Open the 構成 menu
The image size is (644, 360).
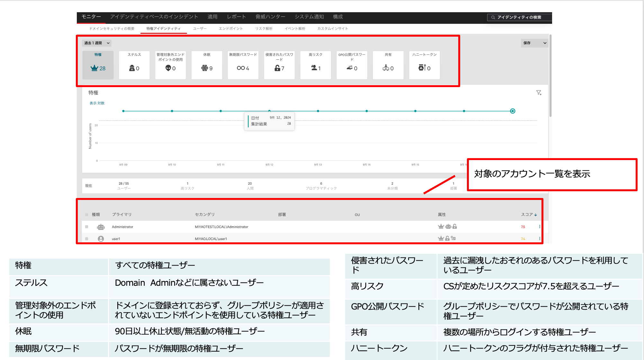pyautogui.click(x=338, y=17)
